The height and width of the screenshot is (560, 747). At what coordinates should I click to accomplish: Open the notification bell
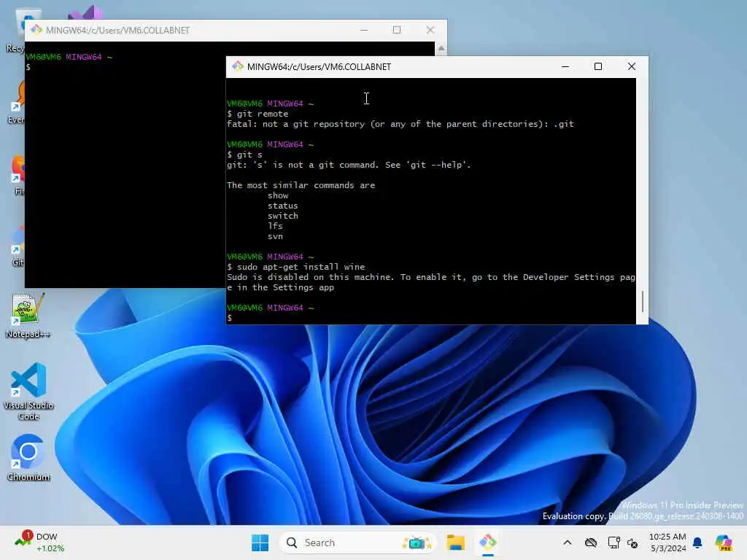[x=697, y=542]
